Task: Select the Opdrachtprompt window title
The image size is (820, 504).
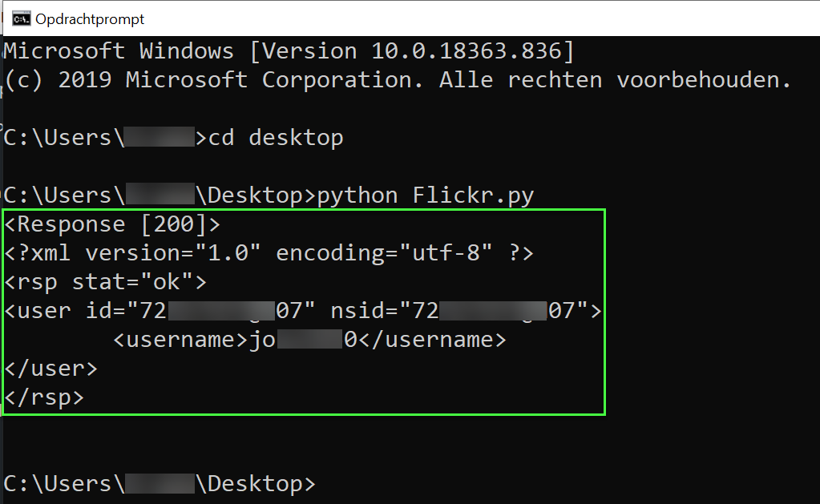Action: (x=89, y=18)
